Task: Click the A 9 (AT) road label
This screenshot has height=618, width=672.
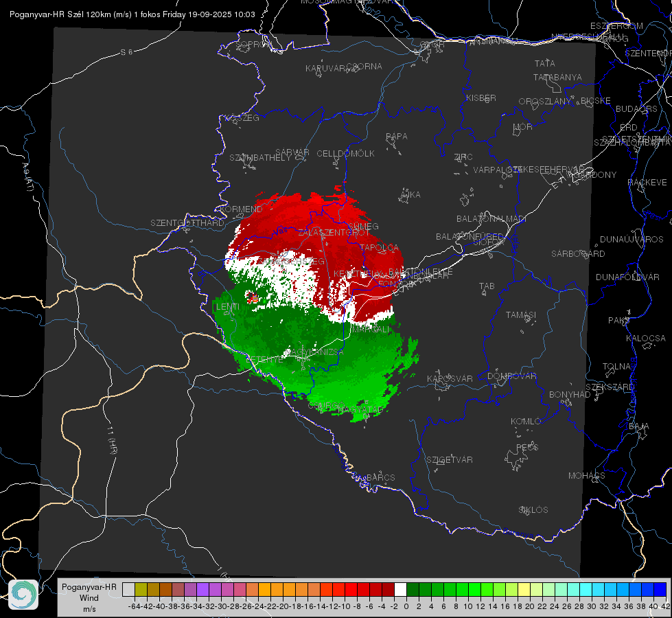Action: pyautogui.click(x=27, y=176)
